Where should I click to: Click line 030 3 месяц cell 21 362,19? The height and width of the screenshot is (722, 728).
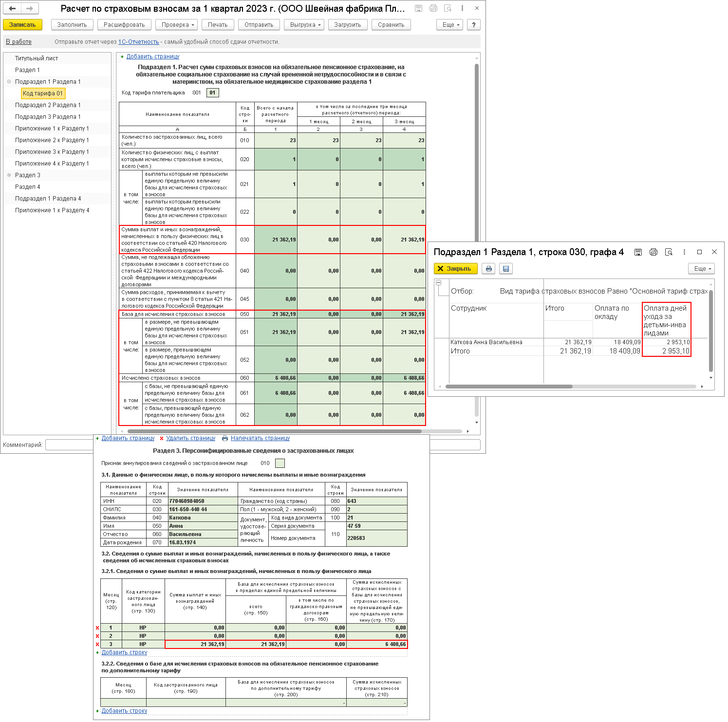click(404, 240)
